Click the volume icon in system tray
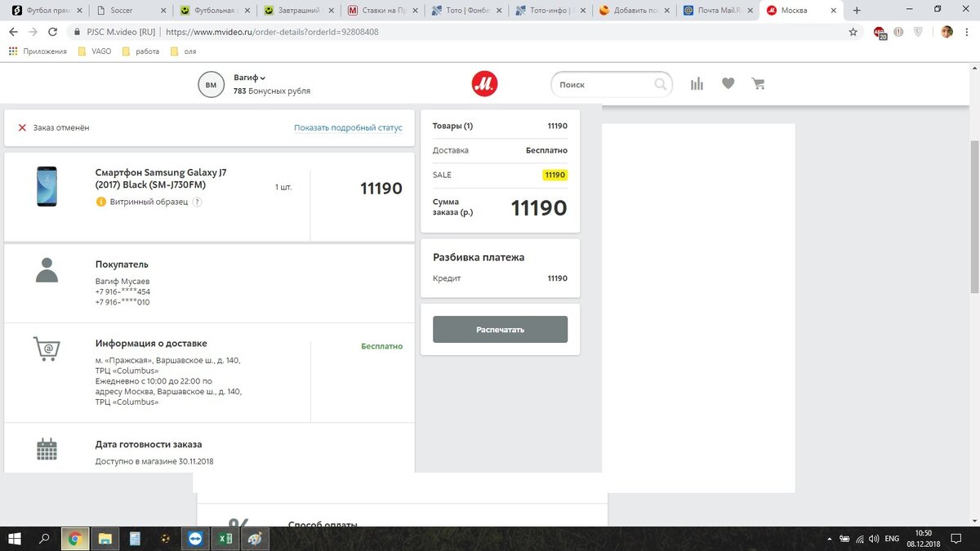Screen dimensions: 980x551 875,539
